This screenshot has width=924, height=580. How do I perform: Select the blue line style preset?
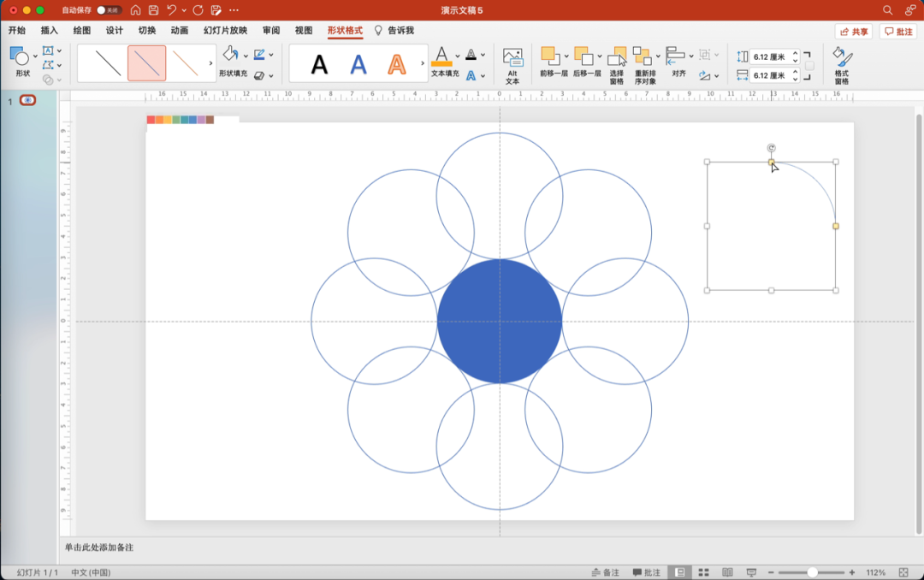point(147,63)
